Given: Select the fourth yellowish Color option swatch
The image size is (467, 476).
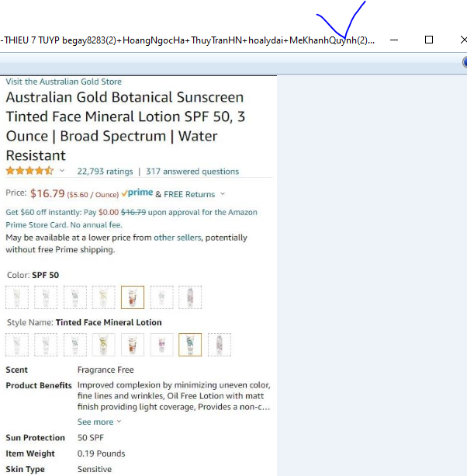Looking at the screenshot, I should [104, 297].
